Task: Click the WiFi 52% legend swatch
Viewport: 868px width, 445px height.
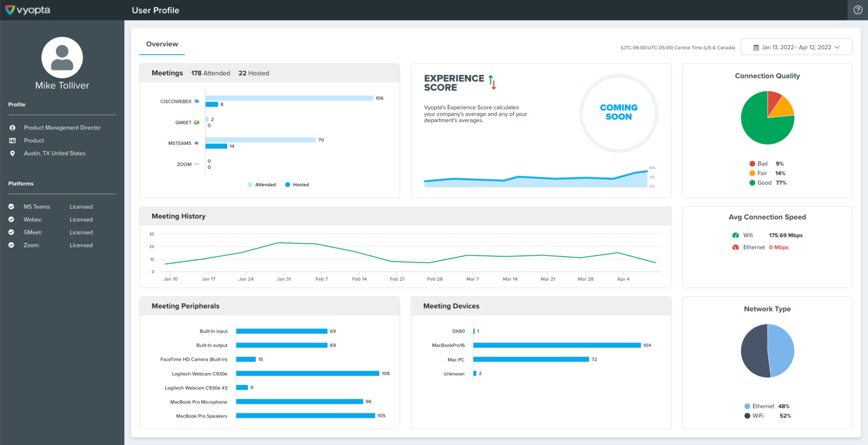Action: point(747,416)
